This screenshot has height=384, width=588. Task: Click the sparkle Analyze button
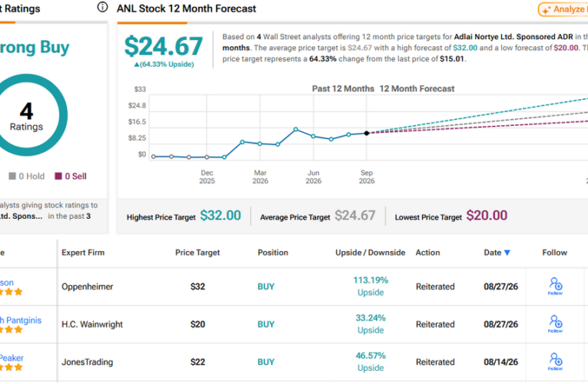[x=563, y=9]
